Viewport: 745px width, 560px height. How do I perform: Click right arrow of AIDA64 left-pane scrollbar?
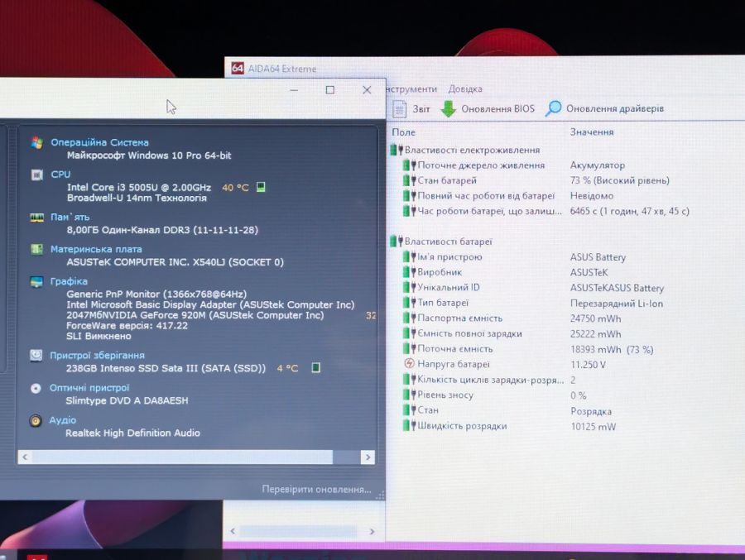tap(372, 531)
